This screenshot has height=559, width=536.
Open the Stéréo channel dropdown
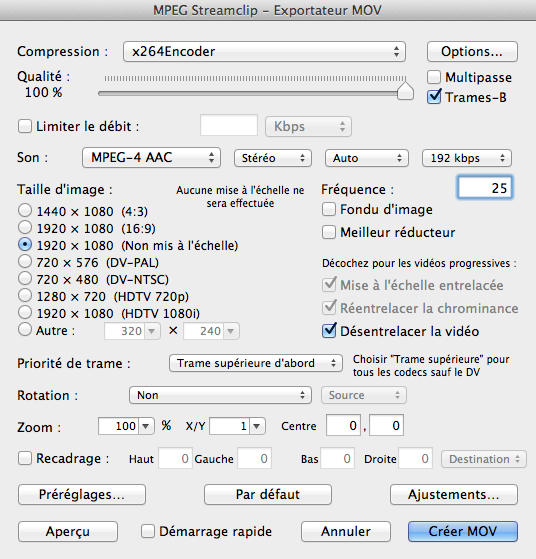pyautogui.click(x=273, y=158)
